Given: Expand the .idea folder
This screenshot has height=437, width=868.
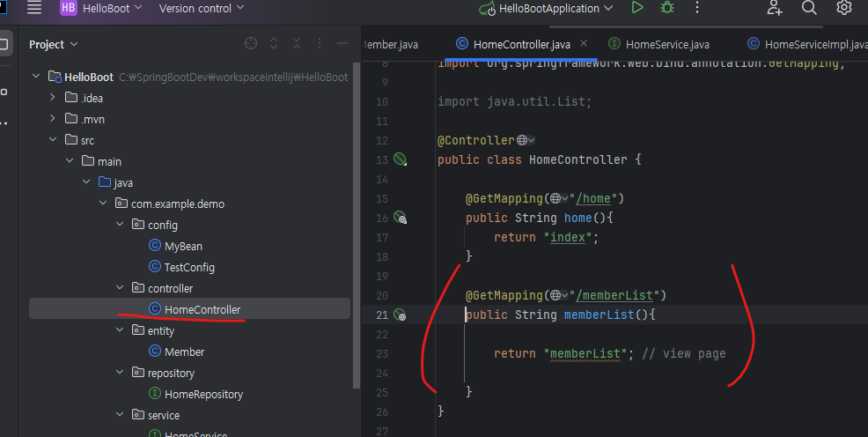Looking at the screenshot, I should (53, 98).
